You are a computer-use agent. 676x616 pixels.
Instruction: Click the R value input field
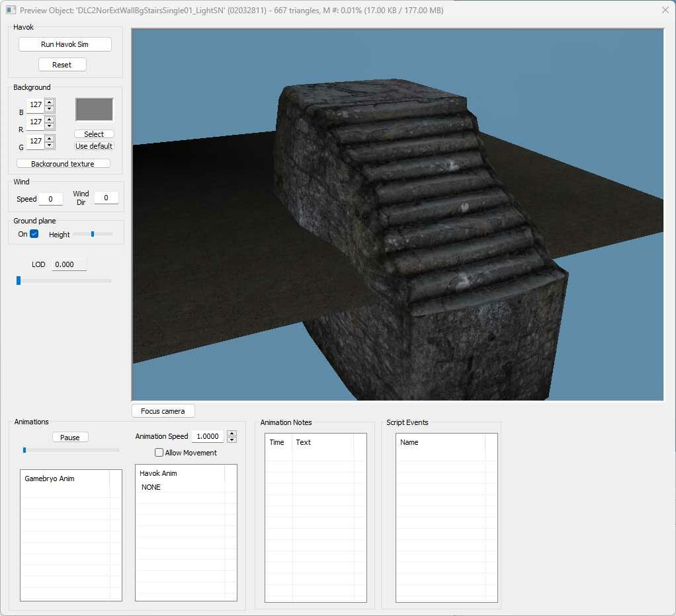(35, 122)
